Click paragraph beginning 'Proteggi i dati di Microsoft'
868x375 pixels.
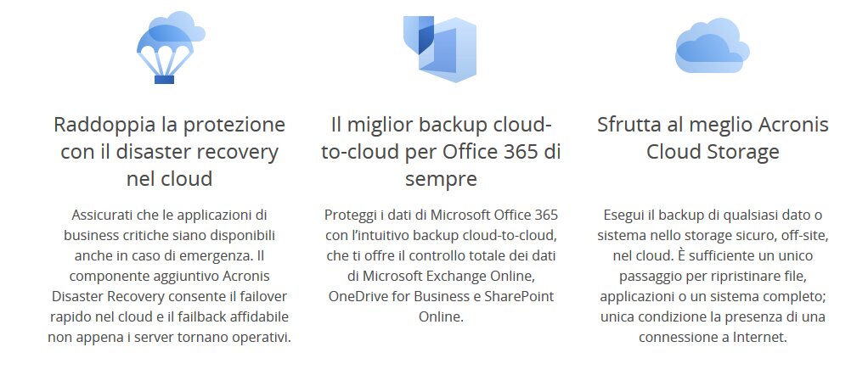441,266
